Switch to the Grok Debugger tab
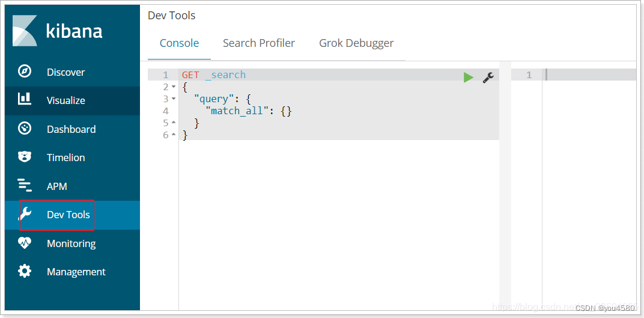This screenshot has height=318, width=644. click(x=356, y=43)
